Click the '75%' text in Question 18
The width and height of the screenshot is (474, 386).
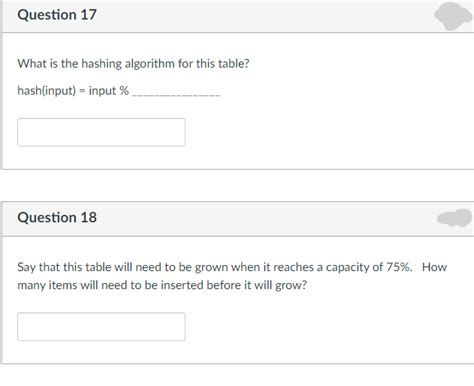[399, 267]
